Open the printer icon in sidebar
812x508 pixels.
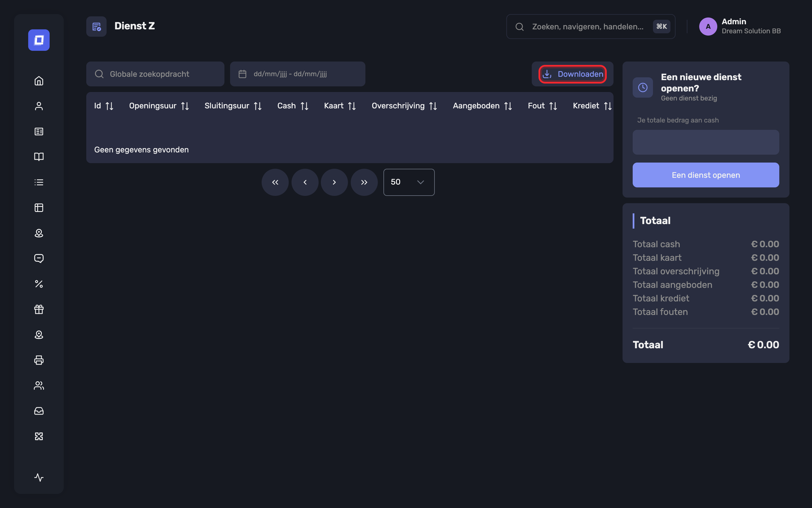point(39,360)
